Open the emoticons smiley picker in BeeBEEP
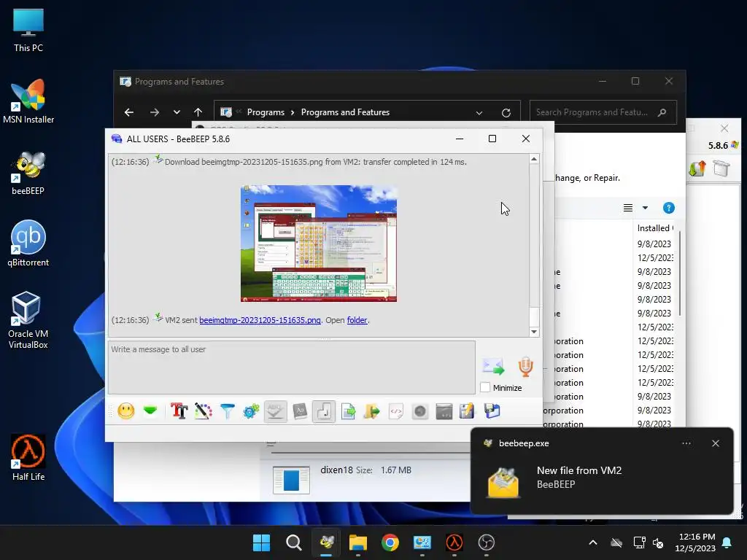Image resolution: width=747 pixels, height=560 pixels. 125,411
